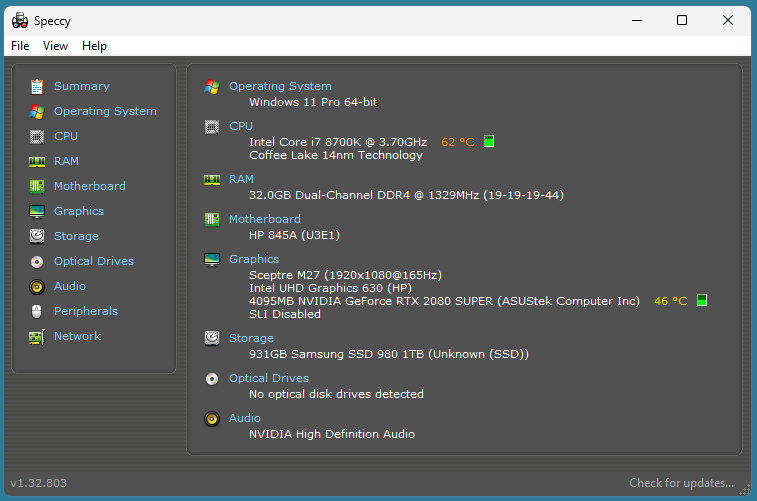Click the green CPU temperature indicator icon
This screenshot has width=757, height=501.
tap(489, 141)
